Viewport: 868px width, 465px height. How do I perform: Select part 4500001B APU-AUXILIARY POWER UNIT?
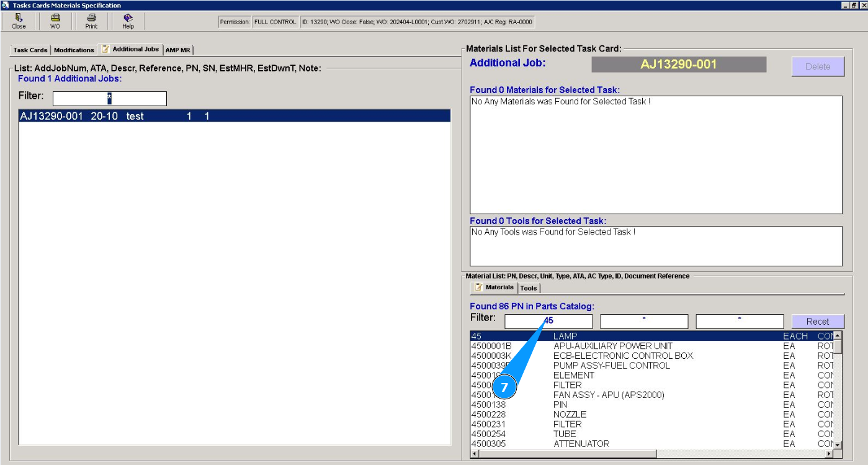(651, 346)
